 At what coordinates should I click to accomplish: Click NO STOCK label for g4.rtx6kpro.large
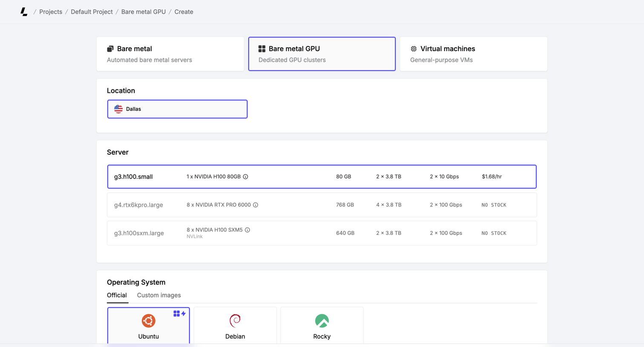click(494, 205)
